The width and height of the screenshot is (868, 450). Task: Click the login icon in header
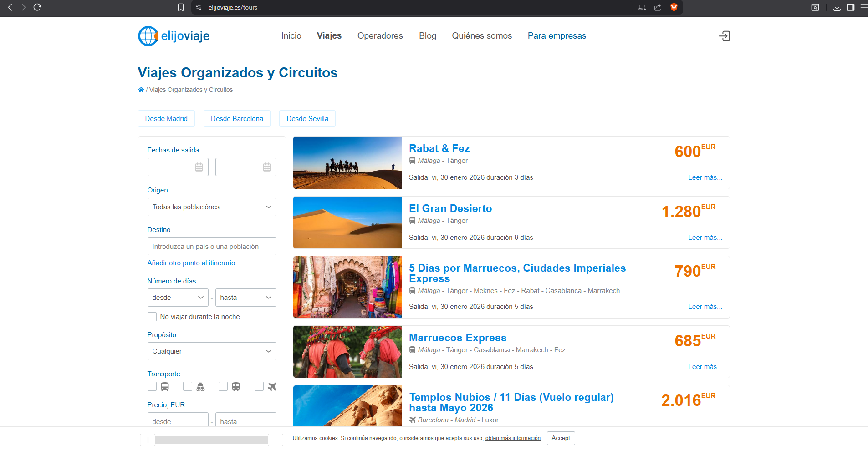pyautogui.click(x=724, y=36)
